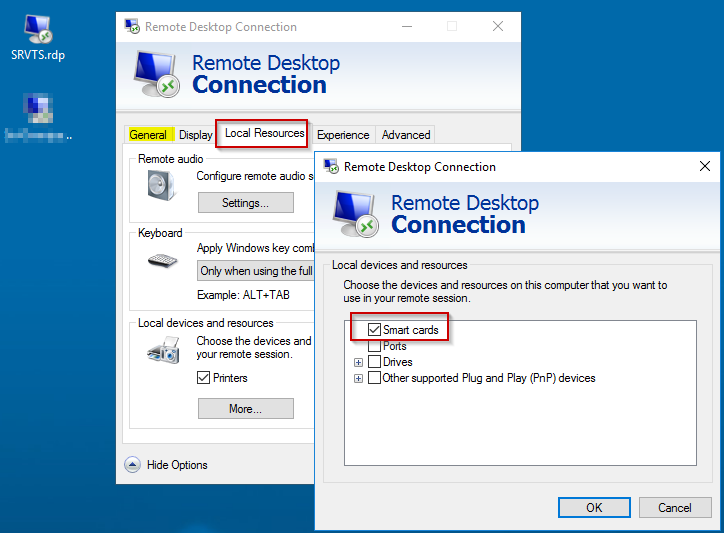The width and height of the screenshot is (724, 533).
Task: Enable the Ports checkbox
Action: (x=374, y=345)
